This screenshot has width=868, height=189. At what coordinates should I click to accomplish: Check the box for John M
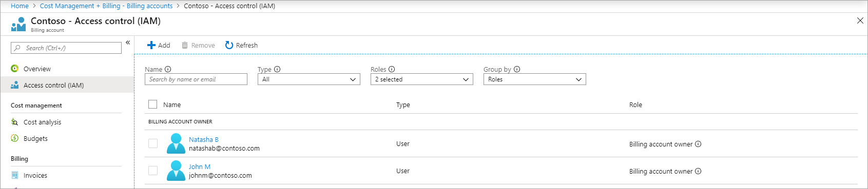click(x=153, y=171)
